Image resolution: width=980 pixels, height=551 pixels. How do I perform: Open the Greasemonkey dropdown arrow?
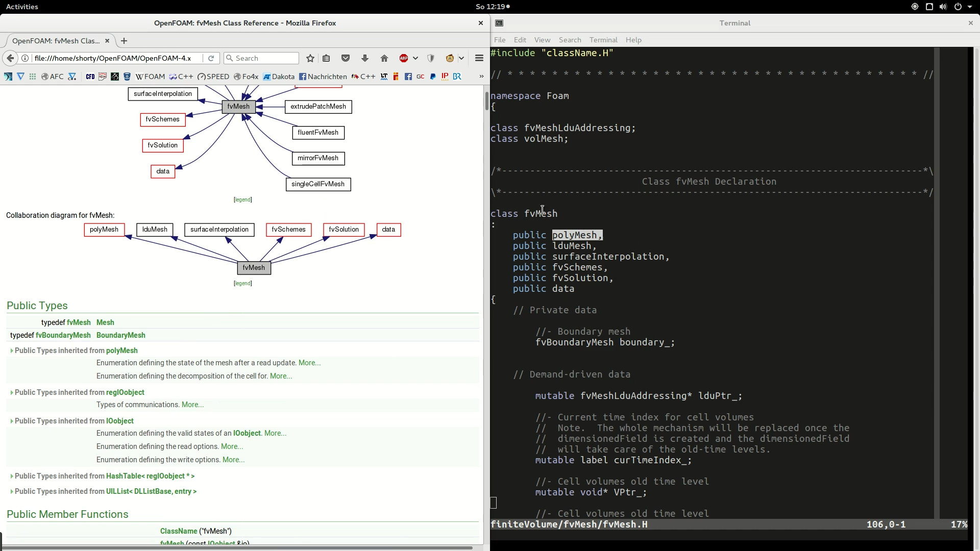click(x=461, y=58)
